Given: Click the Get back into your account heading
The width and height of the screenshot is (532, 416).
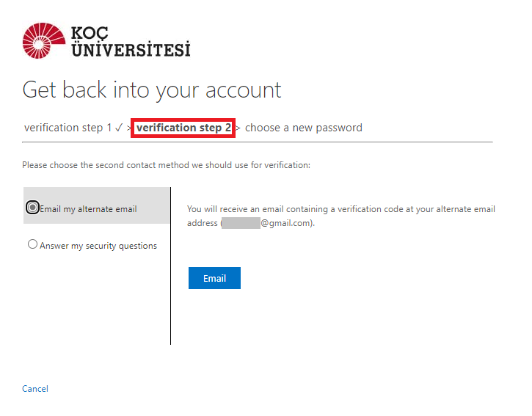Looking at the screenshot, I should (152, 90).
